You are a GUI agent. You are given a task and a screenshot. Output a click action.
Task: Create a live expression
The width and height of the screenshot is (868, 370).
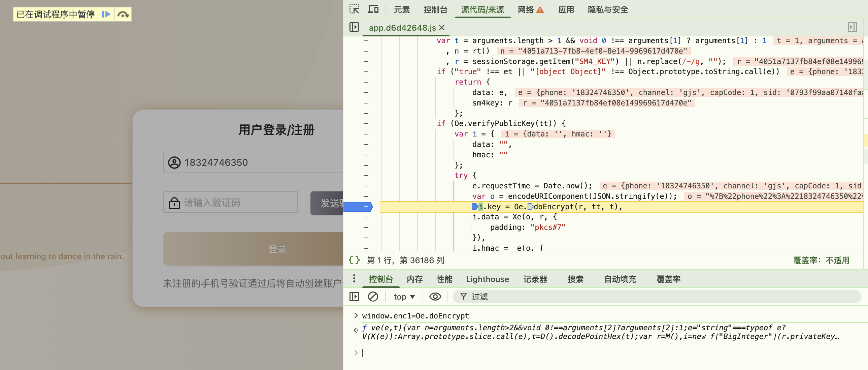(435, 297)
